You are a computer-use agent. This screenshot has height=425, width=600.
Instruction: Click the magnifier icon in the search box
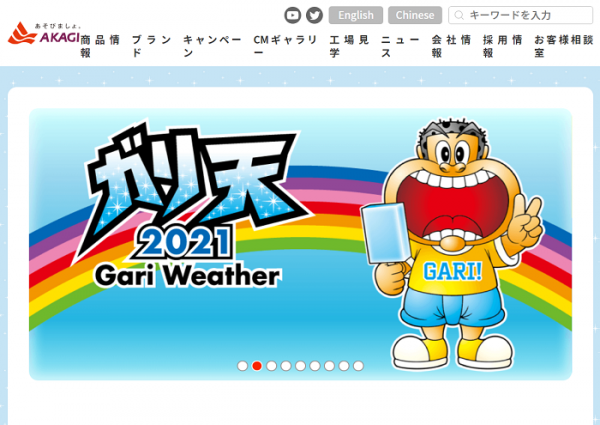(x=459, y=15)
